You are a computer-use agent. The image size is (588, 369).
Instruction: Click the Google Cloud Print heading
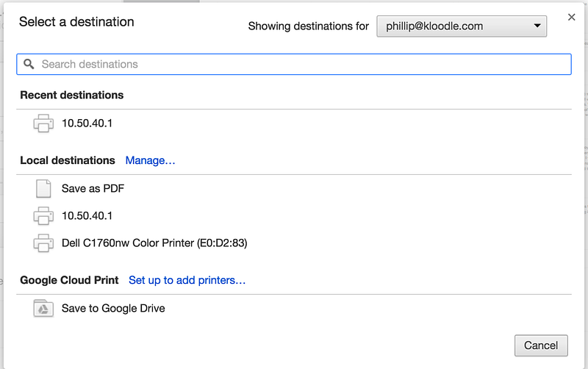tap(68, 280)
